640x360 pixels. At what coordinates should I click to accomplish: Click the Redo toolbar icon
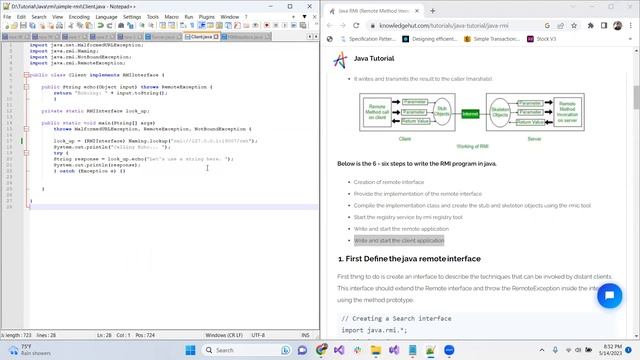click(x=109, y=25)
